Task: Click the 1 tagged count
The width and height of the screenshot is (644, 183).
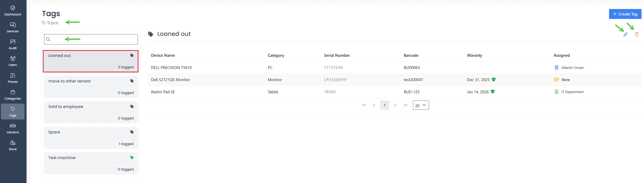Action: (x=126, y=144)
